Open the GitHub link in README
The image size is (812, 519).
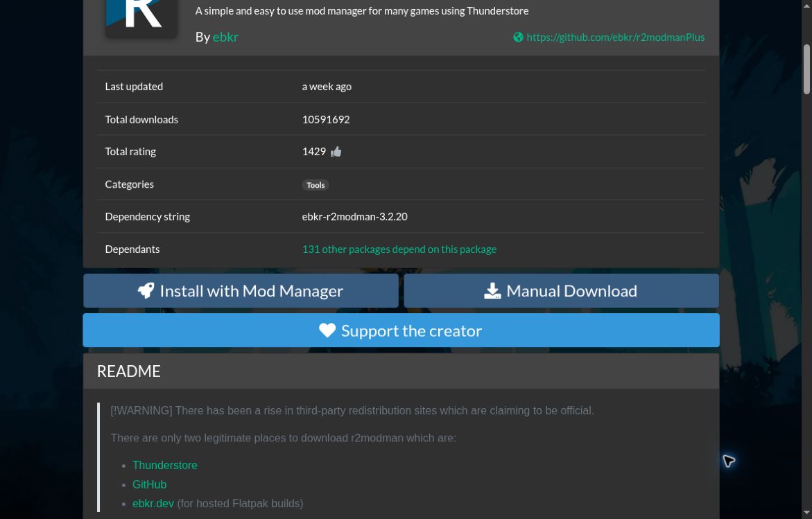(149, 484)
